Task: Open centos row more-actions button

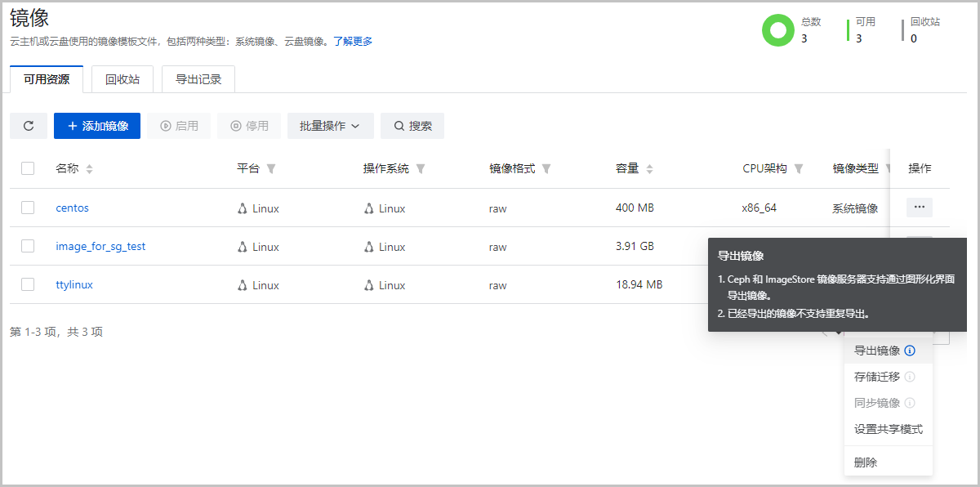Action: coord(920,208)
